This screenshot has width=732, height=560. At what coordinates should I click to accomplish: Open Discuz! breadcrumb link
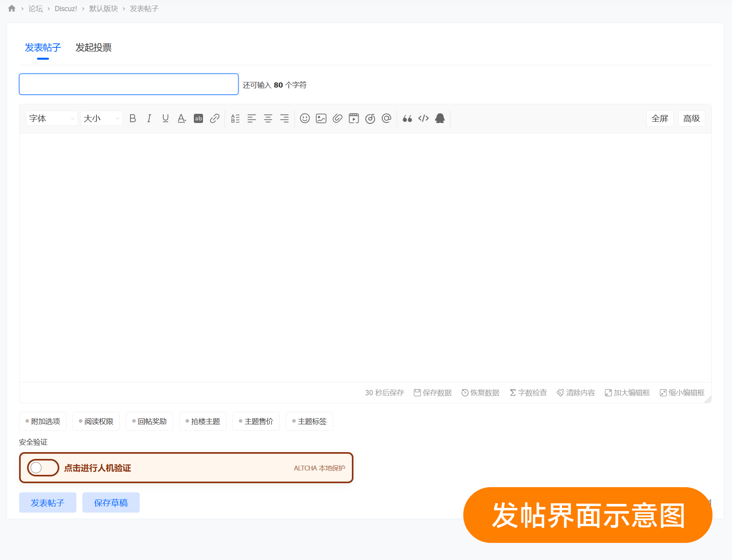point(66,9)
